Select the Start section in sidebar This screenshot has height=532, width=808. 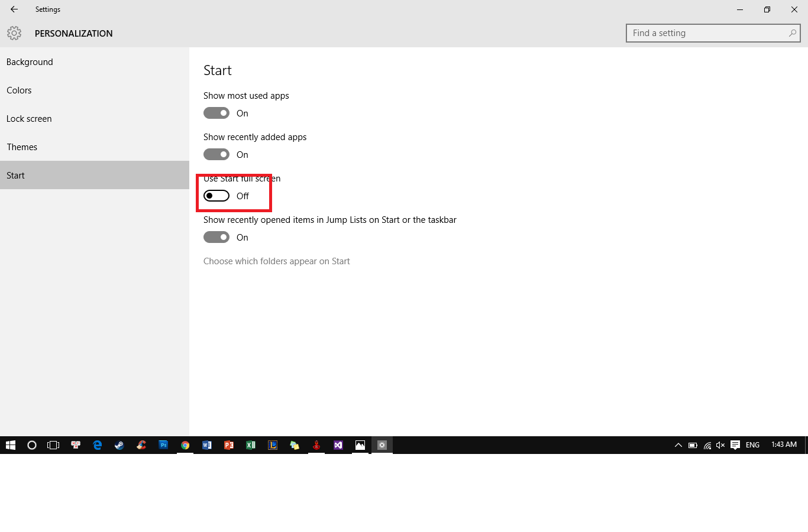[95, 175]
